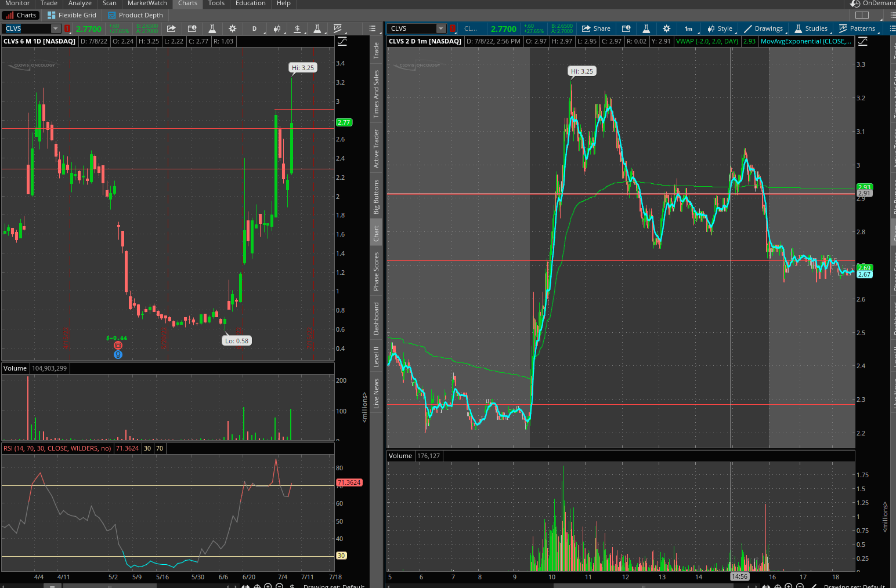
Task: Open the Help tab
Action: click(x=284, y=3)
